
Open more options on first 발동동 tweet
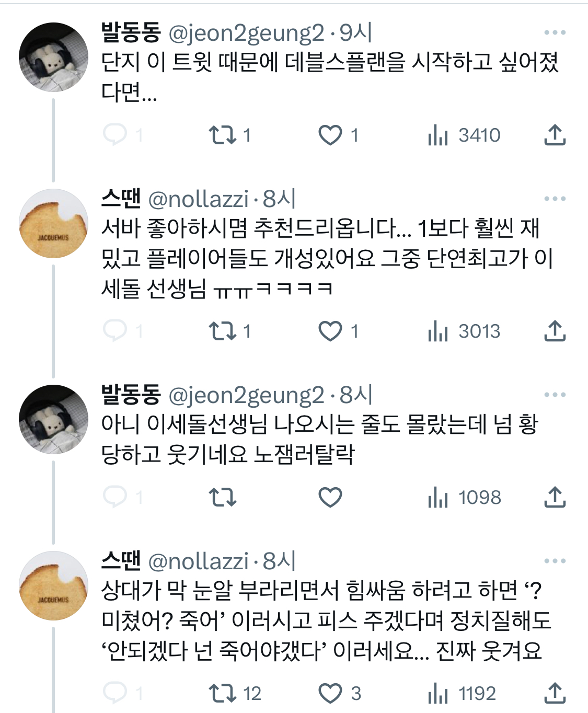click(x=555, y=32)
